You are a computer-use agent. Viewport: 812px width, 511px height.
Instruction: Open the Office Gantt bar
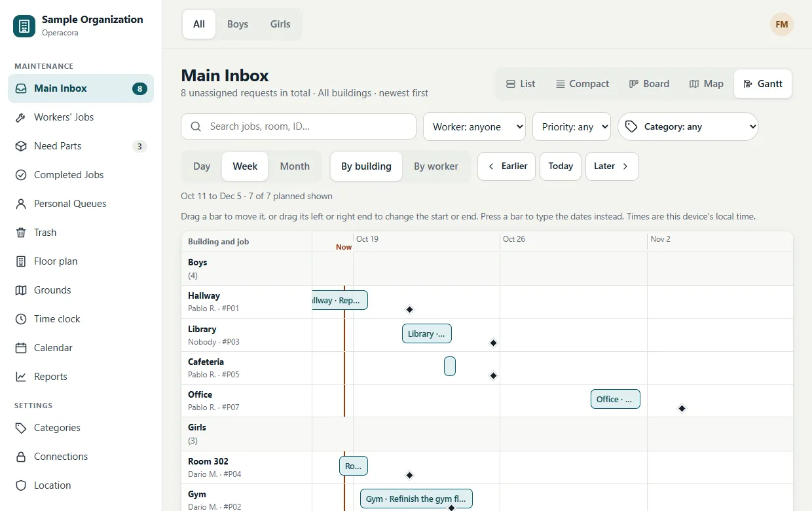click(616, 399)
